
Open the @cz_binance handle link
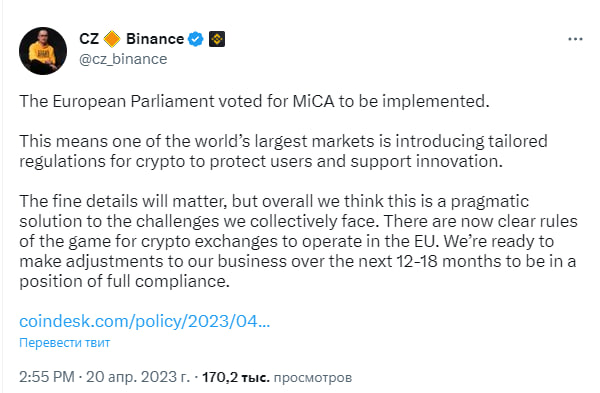click(123, 59)
